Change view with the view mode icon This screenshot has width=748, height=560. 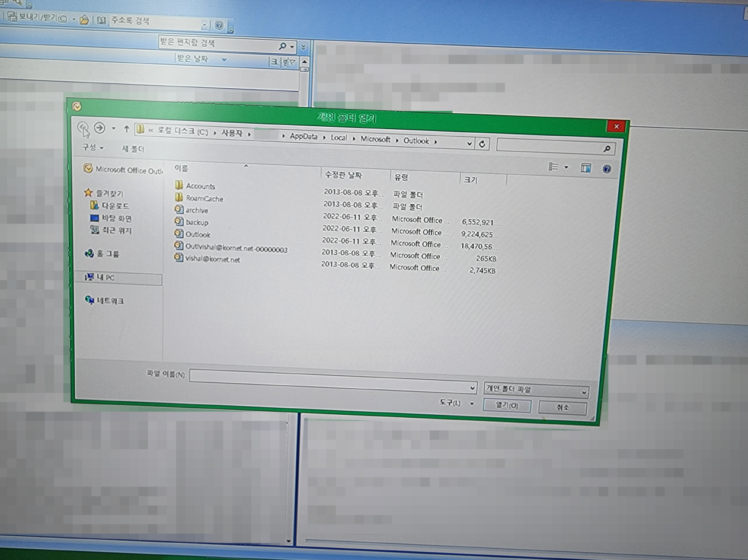coord(554,167)
